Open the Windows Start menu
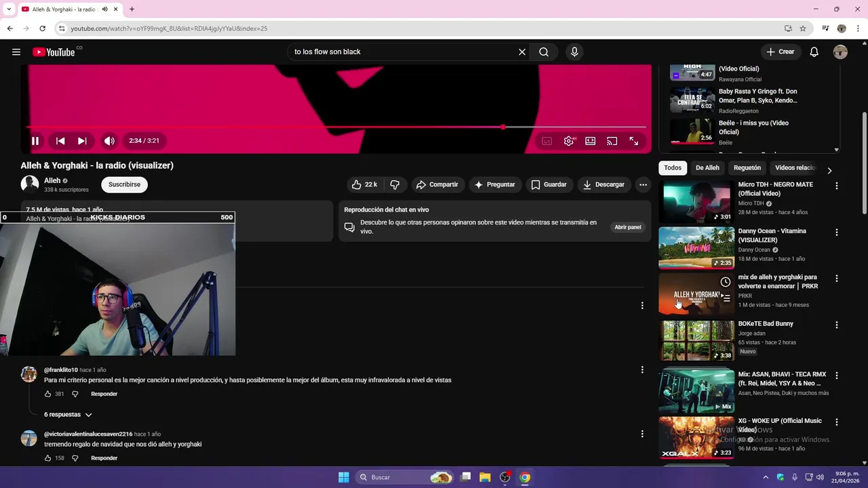 point(344,477)
